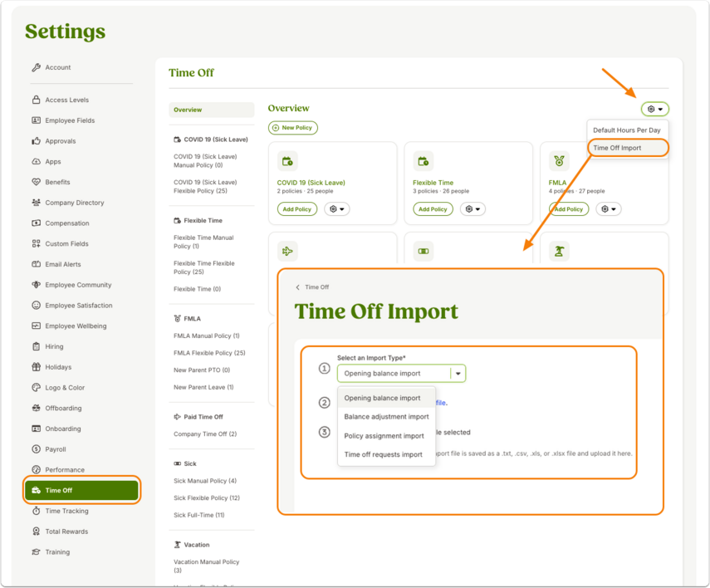Choose Balance adjustment import option
Viewport: 710px width, 588px height.
tap(386, 416)
